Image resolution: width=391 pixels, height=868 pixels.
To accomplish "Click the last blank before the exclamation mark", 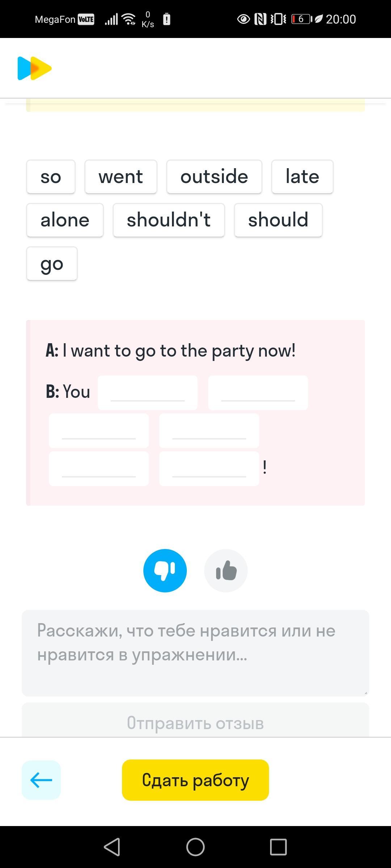I will point(209,469).
